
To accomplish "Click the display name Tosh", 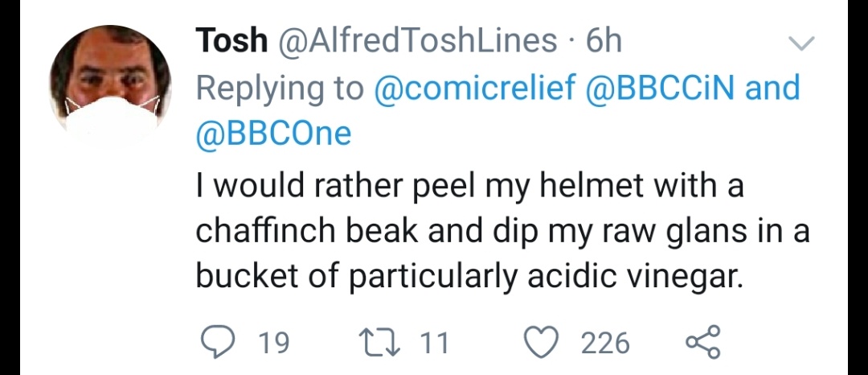I will [231, 41].
